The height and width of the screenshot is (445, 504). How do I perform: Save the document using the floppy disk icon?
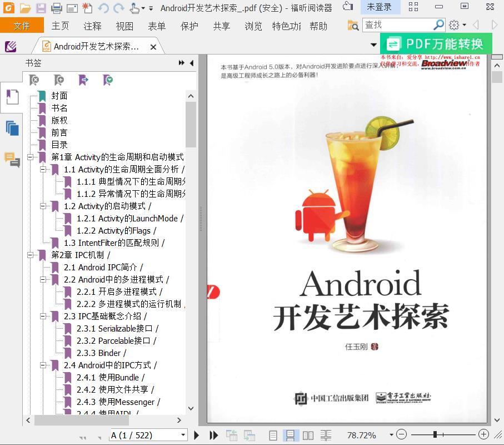point(41,8)
